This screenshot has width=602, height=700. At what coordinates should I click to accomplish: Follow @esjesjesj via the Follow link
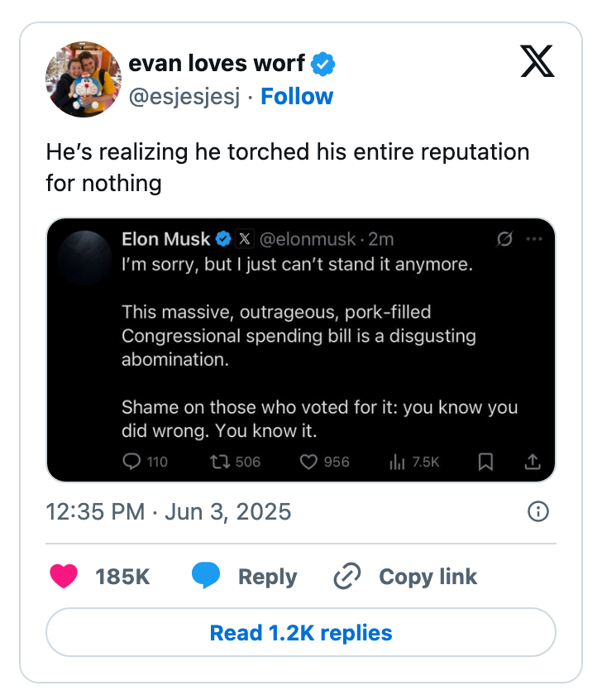coord(297,96)
